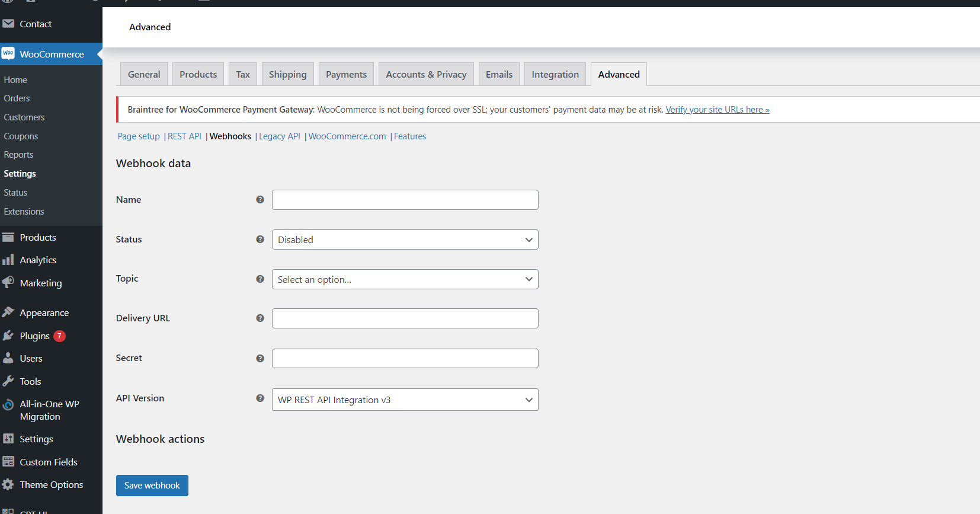Click the Theme Options gear icon
Screen dimensions: 980x514
[8, 484]
